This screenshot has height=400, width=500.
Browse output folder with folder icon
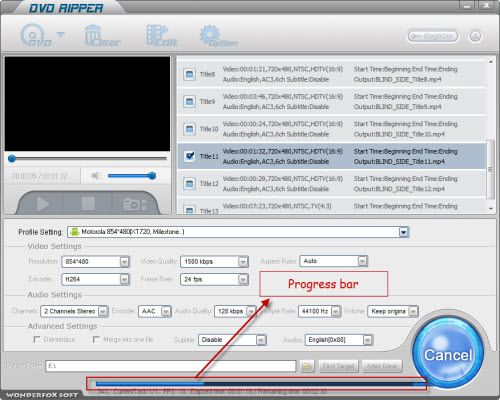[x=307, y=366]
